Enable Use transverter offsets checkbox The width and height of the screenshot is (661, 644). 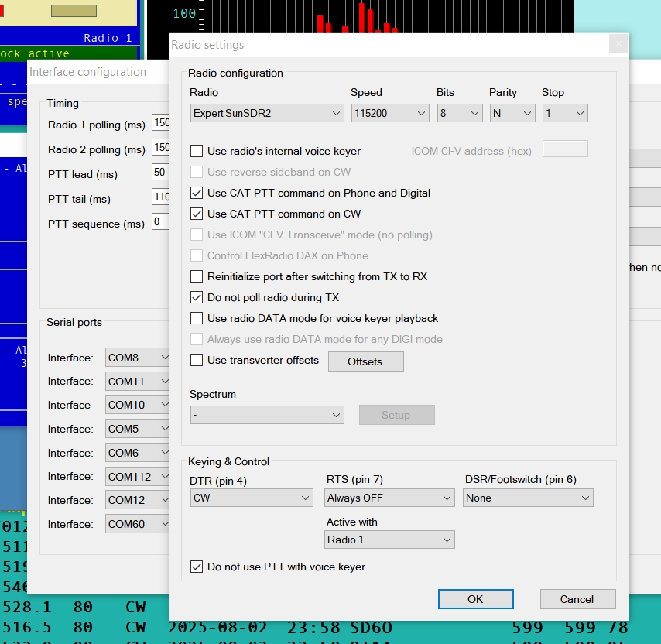(197, 361)
